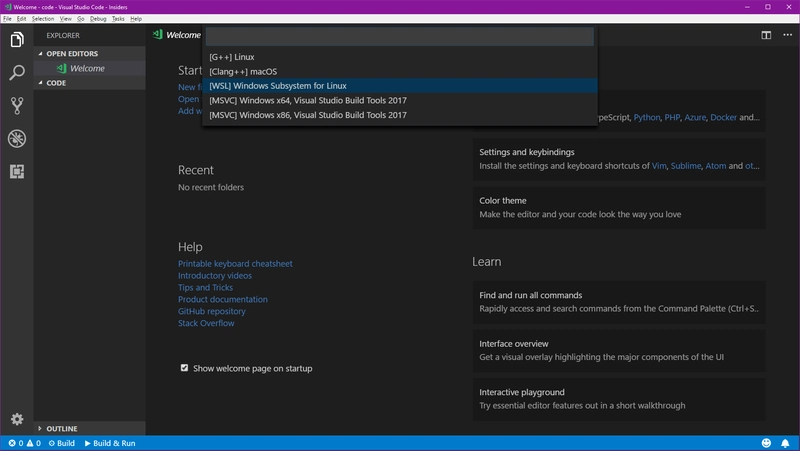Click the split editor icon
This screenshot has width=800, height=451.
click(766, 35)
